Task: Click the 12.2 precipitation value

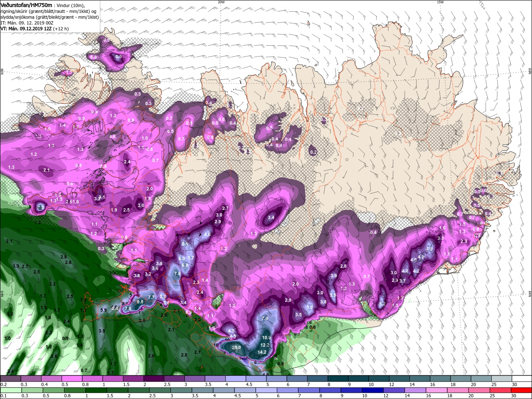Action: pos(265,345)
